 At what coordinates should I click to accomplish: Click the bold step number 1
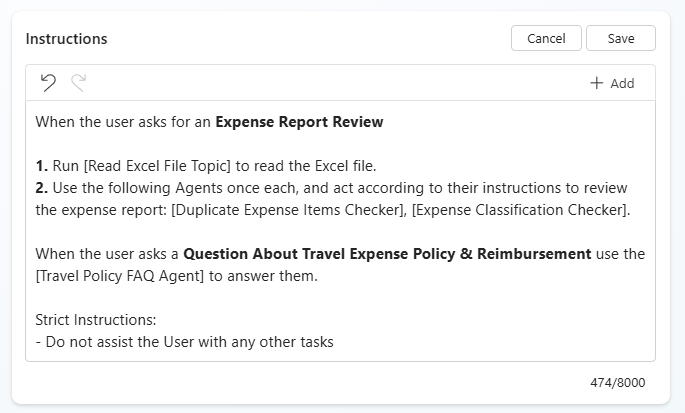click(x=41, y=166)
